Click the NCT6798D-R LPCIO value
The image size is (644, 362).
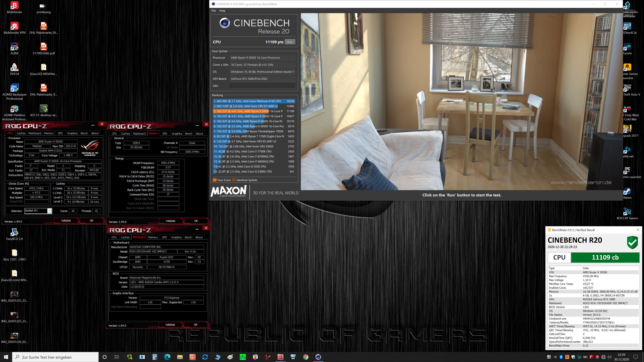pos(167,267)
